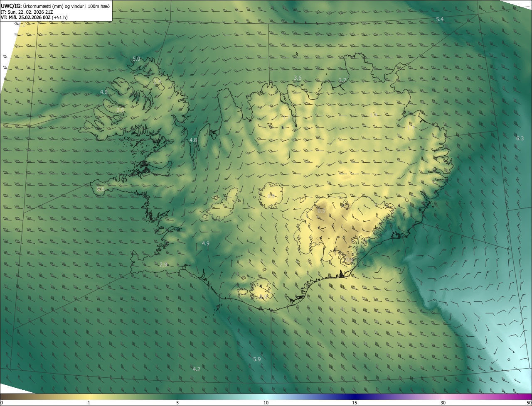Click the 5.9 precipitation value label
Screen dimensions: 532x406
point(257,359)
